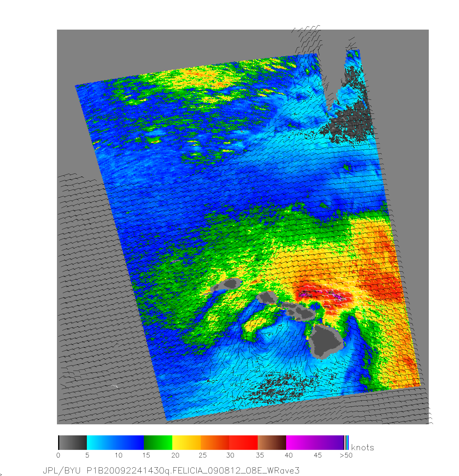Click the '30' legend tick label
The image size is (459, 476).
point(230,455)
